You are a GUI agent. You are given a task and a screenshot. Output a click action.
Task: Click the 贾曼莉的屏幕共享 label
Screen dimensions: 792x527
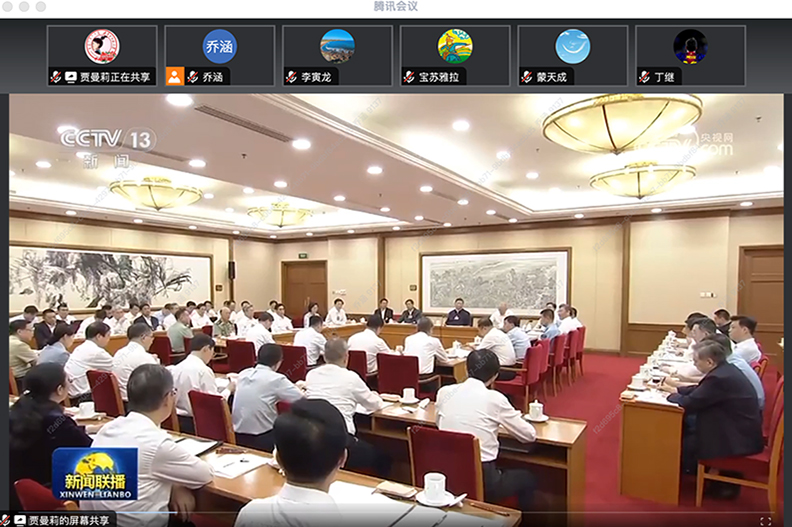pos(68,520)
